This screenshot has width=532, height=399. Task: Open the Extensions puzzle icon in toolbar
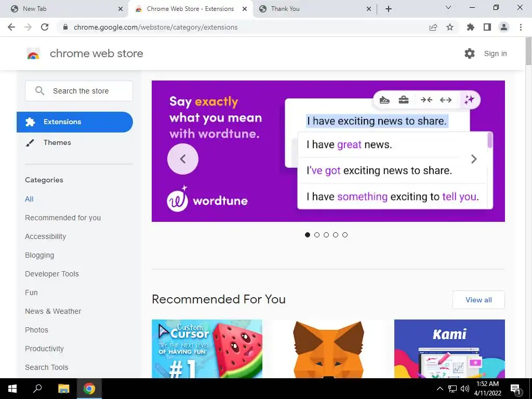470,27
